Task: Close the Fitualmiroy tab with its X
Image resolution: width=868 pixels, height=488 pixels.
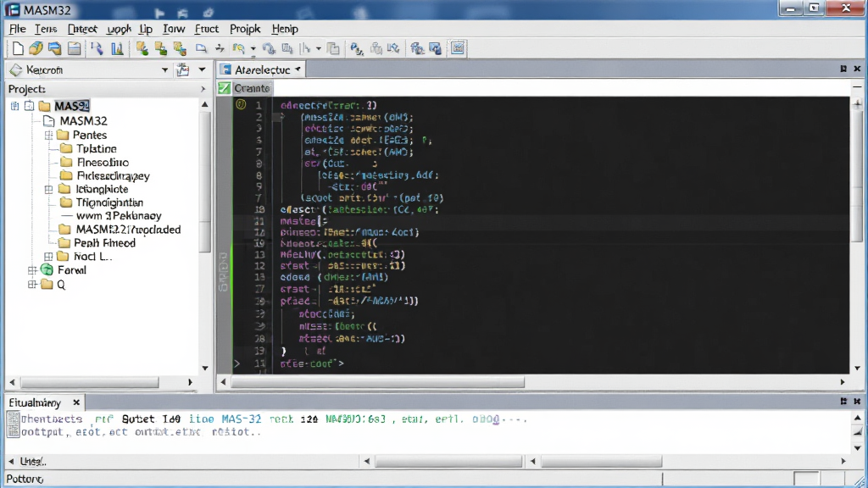Action: click(76, 402)
